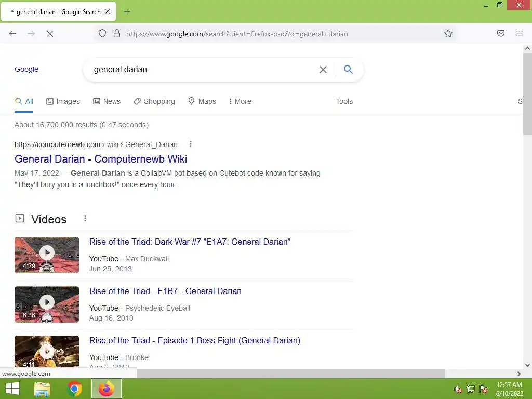Open the Videos section options menu

85,219
